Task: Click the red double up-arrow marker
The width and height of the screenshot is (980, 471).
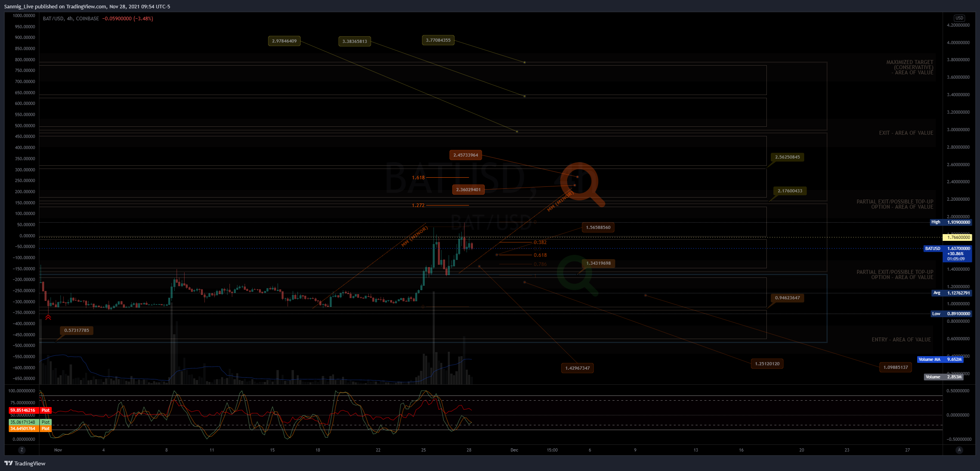Action: coord(48,317)
